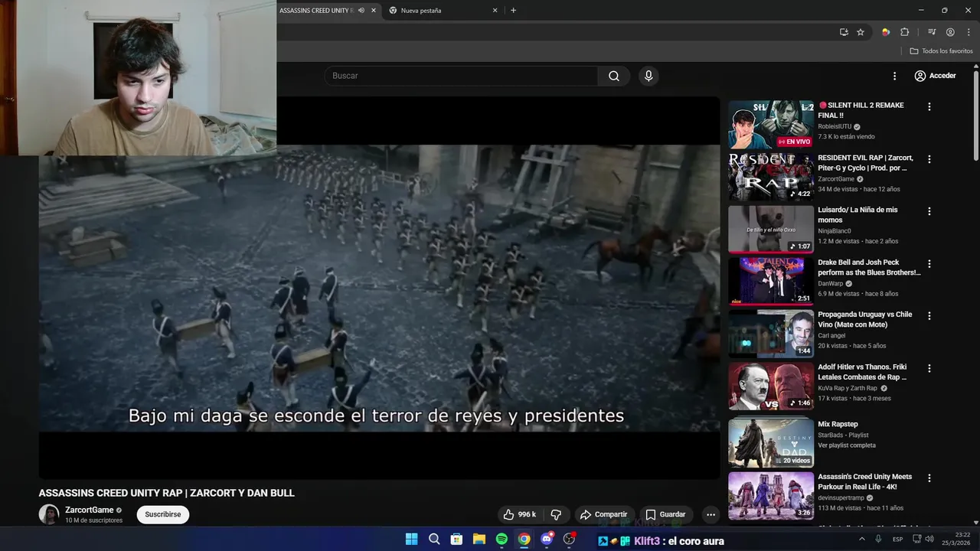Open options for RESIDENT EVIL RAP video
This screenshot has height=551, width=980.
coord(929,159)
